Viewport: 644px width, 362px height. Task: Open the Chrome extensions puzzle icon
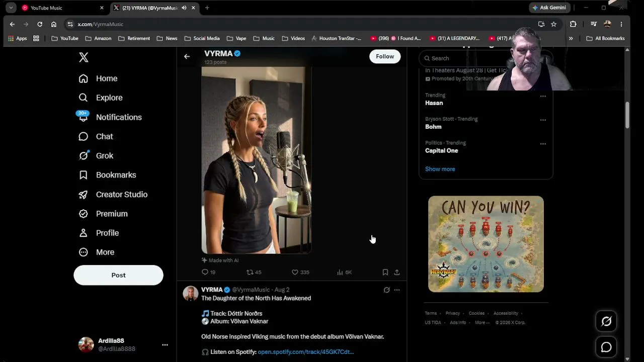click(573, 24)
